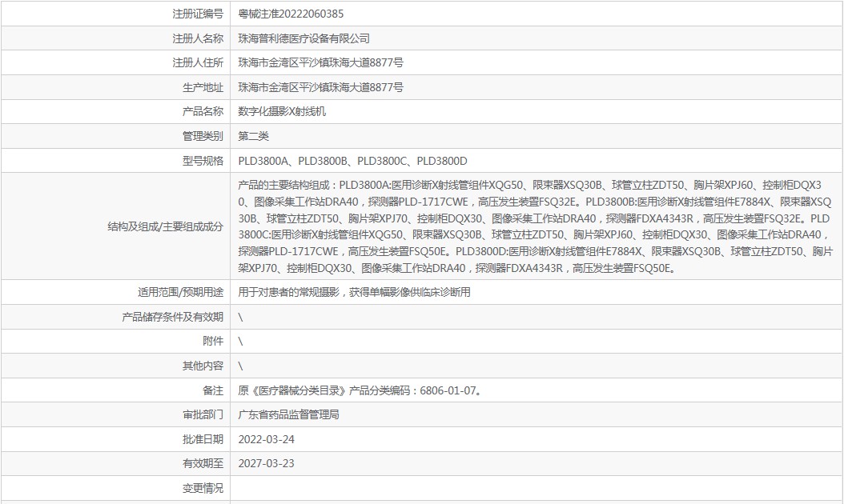Click the 结构及组成/主要组成成分 label
The width and height of the screenshot is (844, 504).
pyautogui.click(x=165, y=226)
